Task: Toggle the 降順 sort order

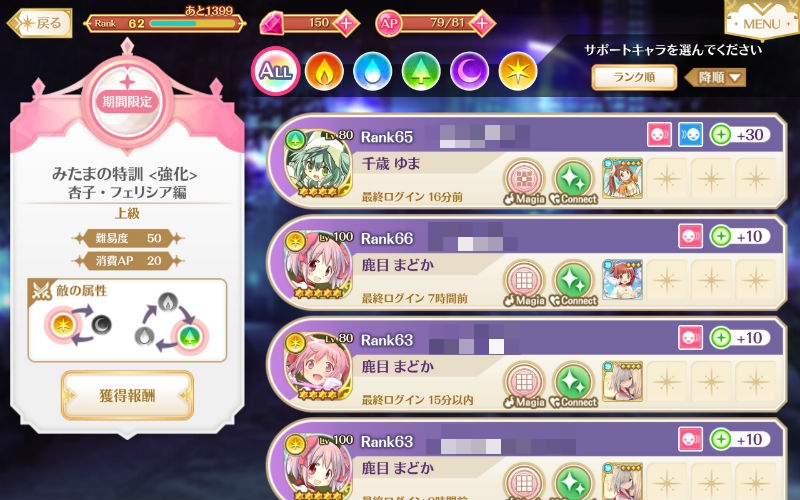Action: point(716,78)
